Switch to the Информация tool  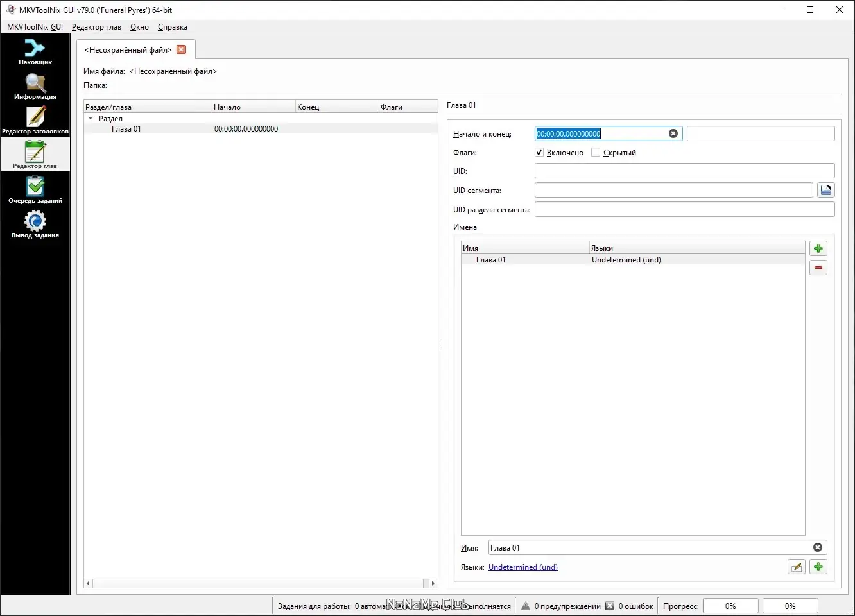coord(35,84)
